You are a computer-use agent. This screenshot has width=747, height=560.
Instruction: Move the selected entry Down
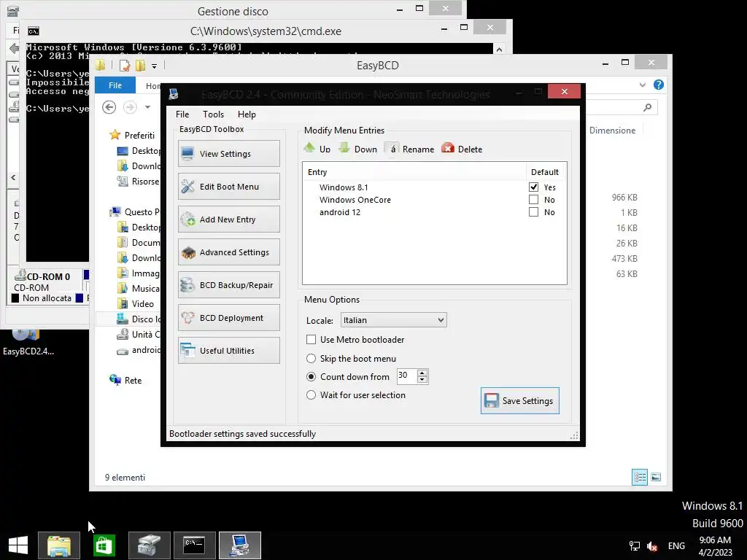[x=357, y=149]
